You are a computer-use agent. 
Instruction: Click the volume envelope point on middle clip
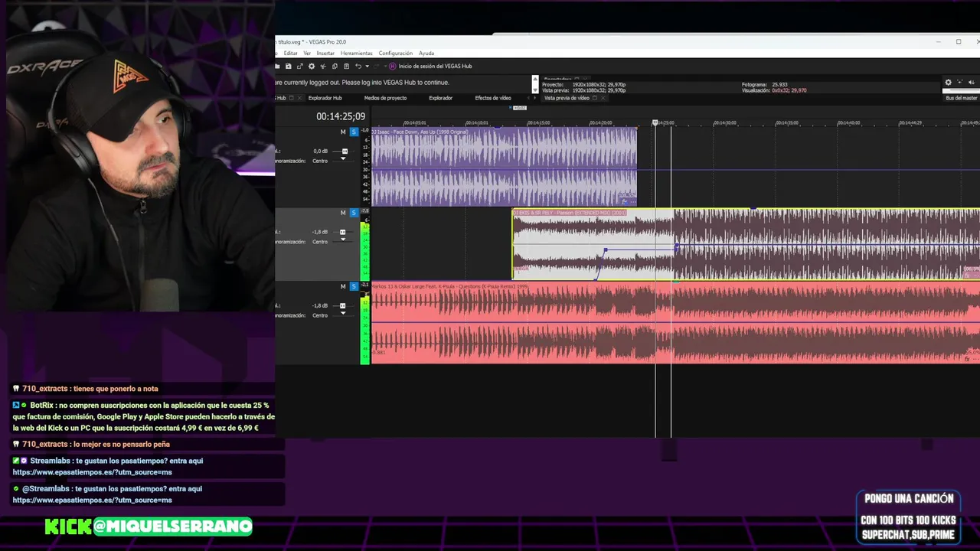click(x=605, y=250)
